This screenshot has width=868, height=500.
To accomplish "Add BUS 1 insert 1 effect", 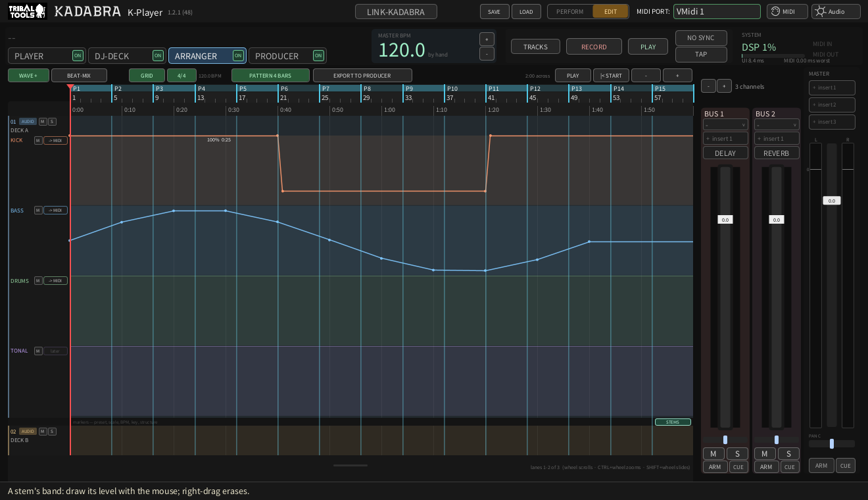I will [x=726, y=139].
